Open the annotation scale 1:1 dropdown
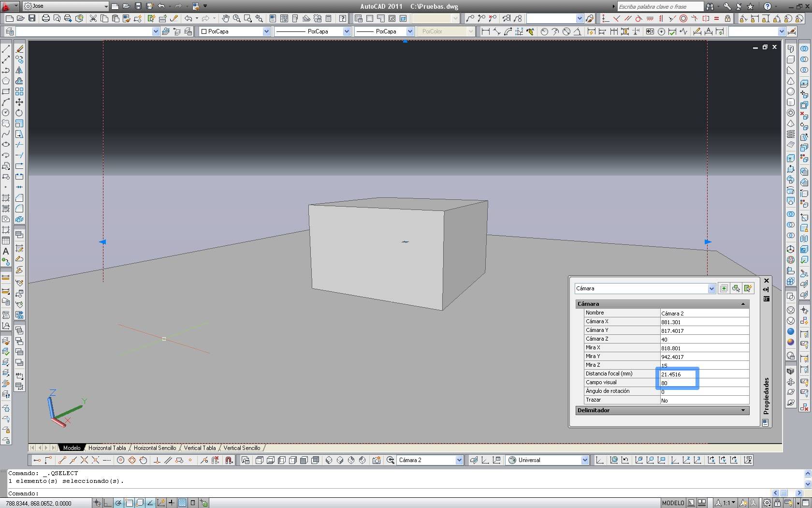This screenshot has height=508, width=812. click(726, 503)
